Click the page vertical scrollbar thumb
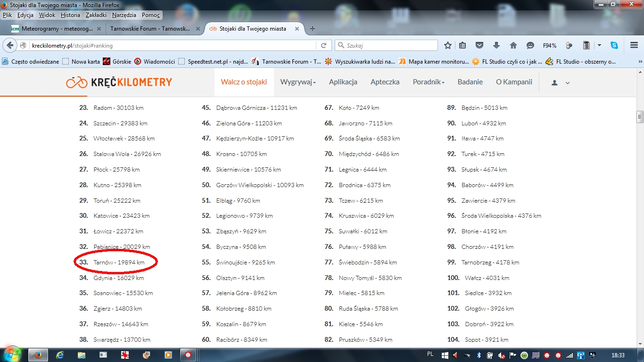This screenshot has height=362, width=644. [640, 116]
